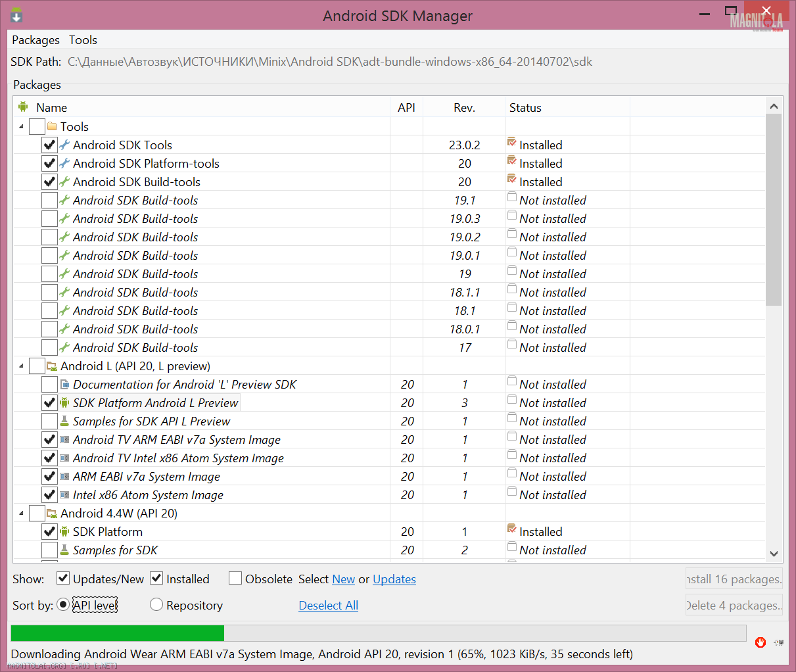Open the log window icon beside stop
Image resolution: width=796 pixels, height=672 pixels.
tap(779, 642)
